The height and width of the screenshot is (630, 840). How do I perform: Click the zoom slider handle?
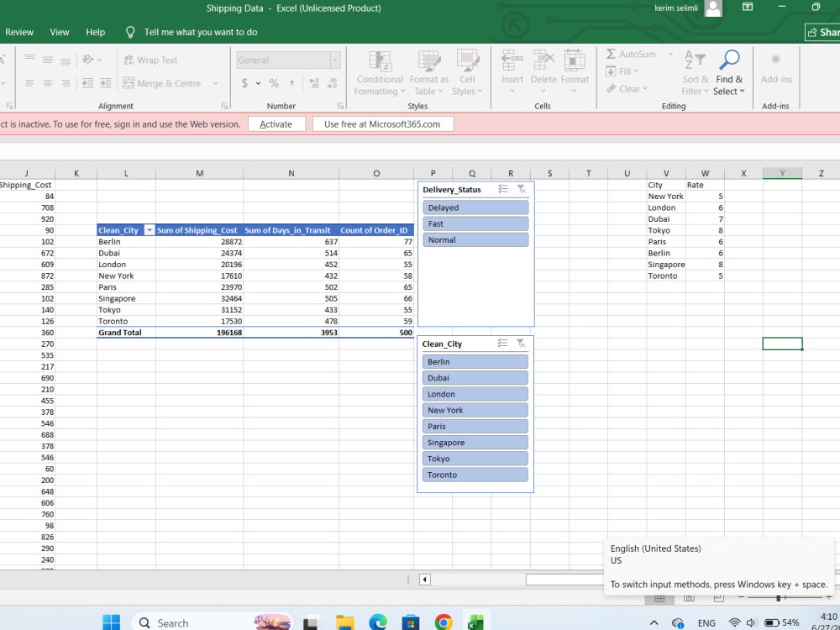[x=778, y=597]
